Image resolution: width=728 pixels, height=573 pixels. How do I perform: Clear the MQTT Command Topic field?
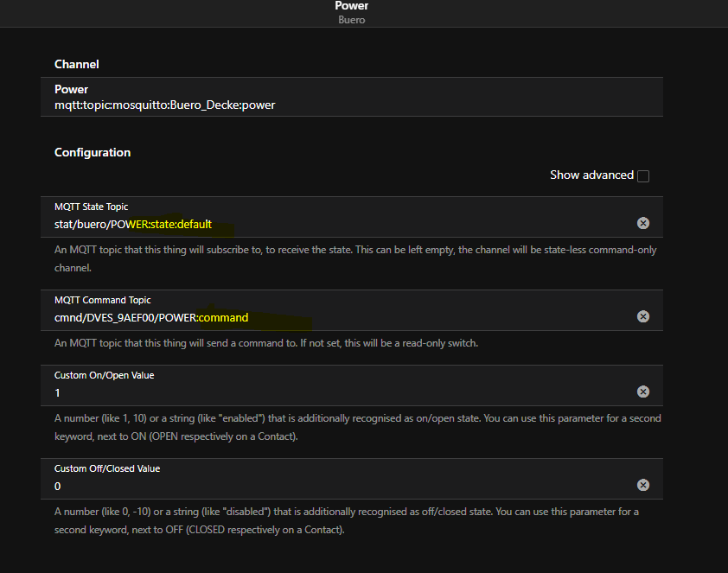coord(643,316)
